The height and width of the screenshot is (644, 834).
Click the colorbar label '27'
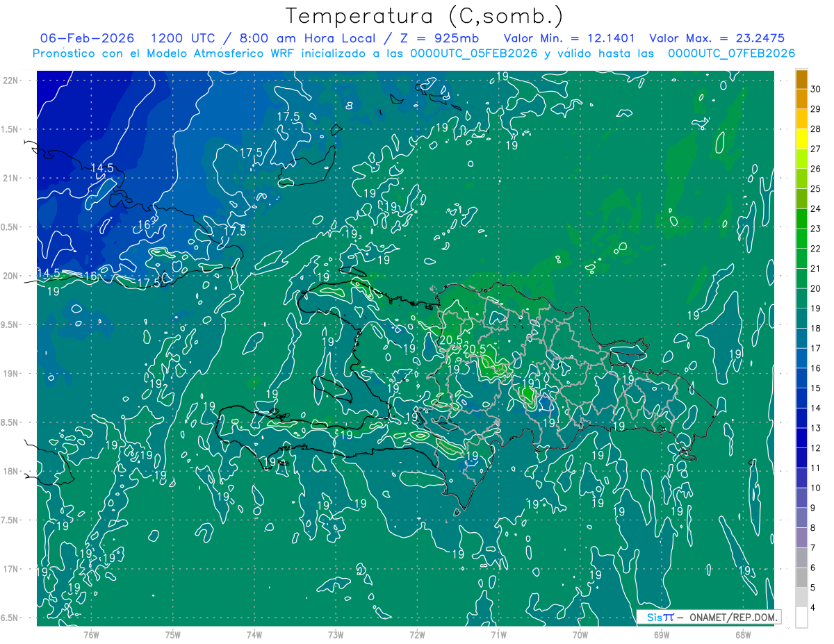[816, 149]
